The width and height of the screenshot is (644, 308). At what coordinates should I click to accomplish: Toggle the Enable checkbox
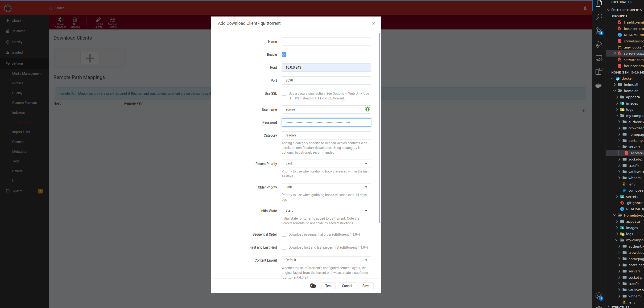click(284, 54)
